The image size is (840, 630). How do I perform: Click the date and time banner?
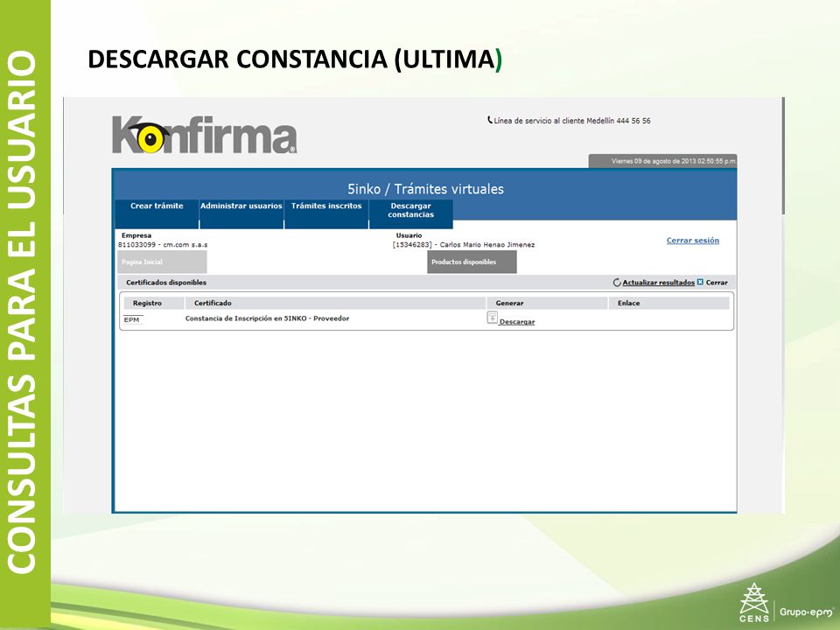point(662,161)
